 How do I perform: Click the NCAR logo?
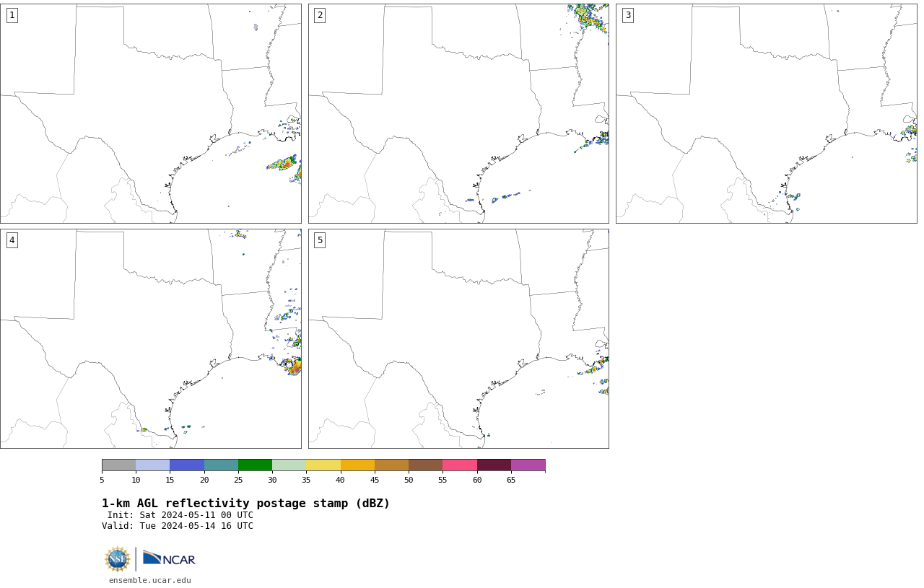click(x=169, y=558)
